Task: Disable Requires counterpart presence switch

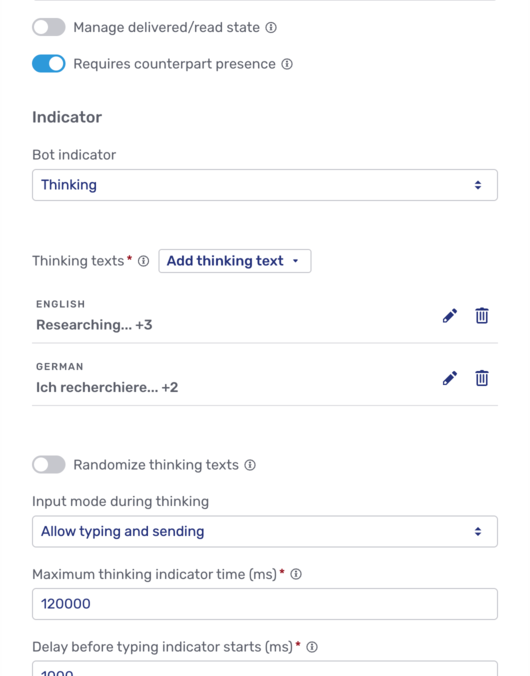Action: (49, 64)
